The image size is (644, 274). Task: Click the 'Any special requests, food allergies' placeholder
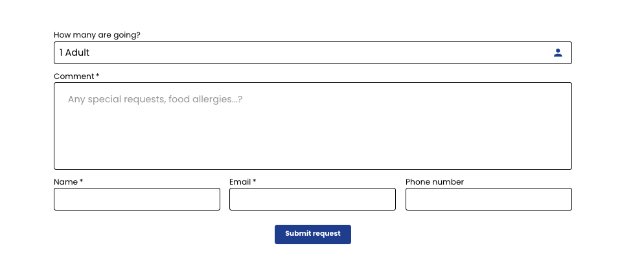coord(155,99)
